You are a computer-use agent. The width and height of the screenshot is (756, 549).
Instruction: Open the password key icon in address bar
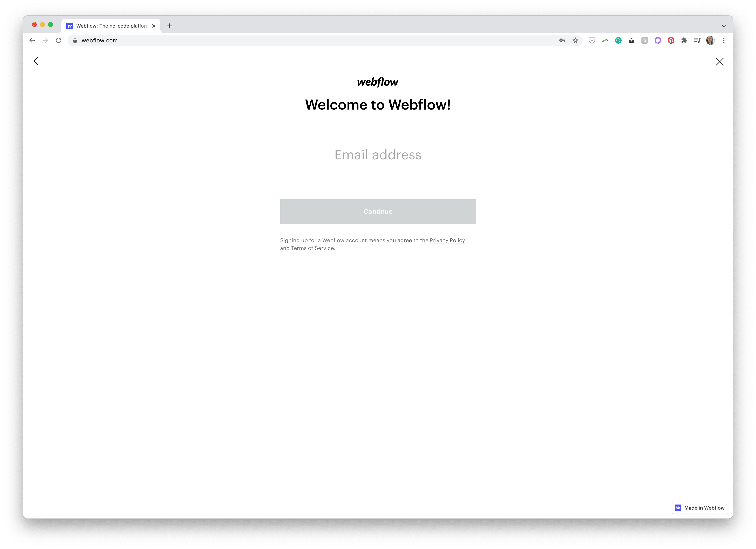[x=562, y=40]
